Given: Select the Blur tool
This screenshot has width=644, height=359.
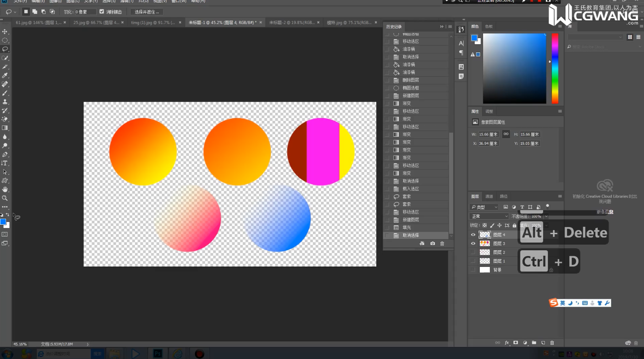Looking at the screenshot, I should pos(5,137).
